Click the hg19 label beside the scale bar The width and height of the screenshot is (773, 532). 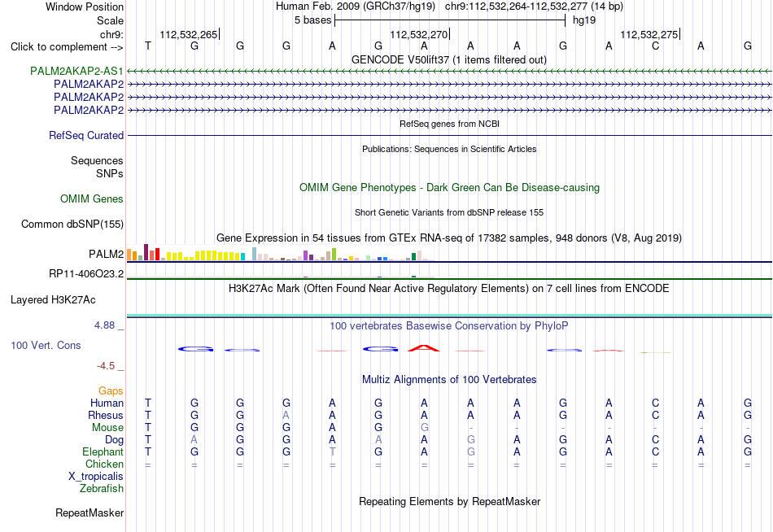pos(584,20)
